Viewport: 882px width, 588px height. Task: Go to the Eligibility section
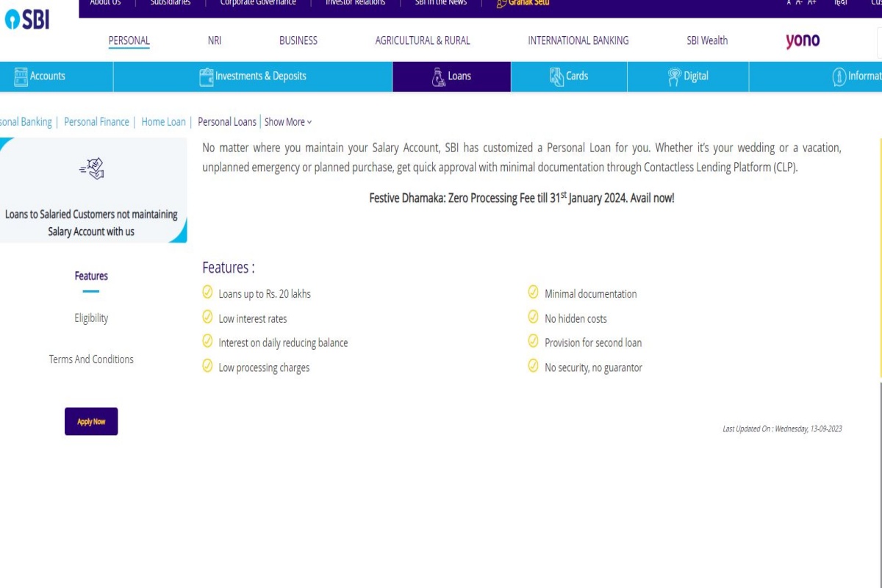pos(91,318)
